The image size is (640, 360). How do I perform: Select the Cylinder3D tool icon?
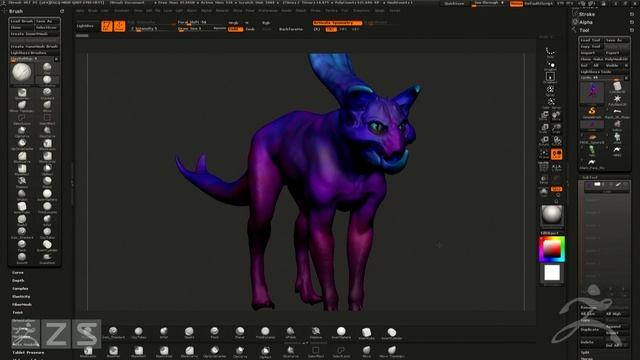pos(617,87)
